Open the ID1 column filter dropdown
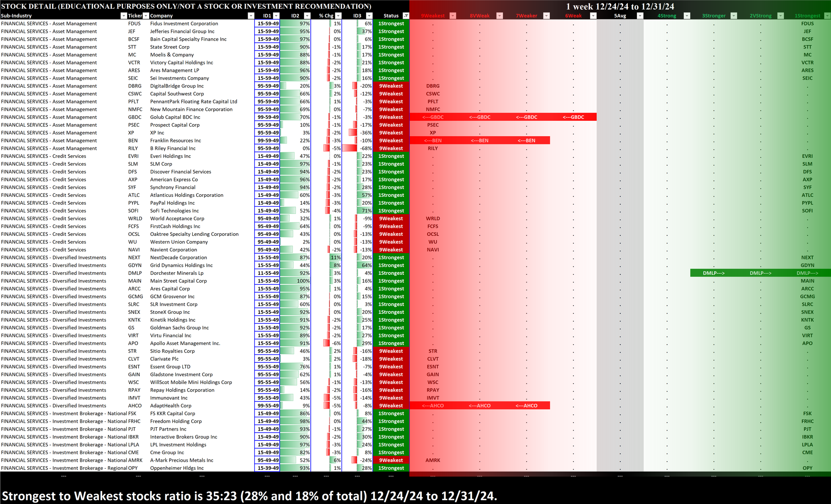831x504 pixels. click(276, 16)
